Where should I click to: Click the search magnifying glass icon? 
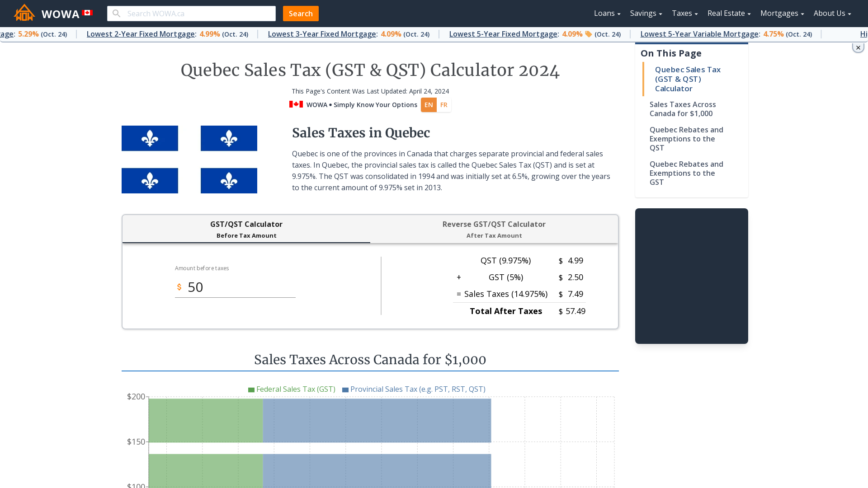[x=117, y=13]
